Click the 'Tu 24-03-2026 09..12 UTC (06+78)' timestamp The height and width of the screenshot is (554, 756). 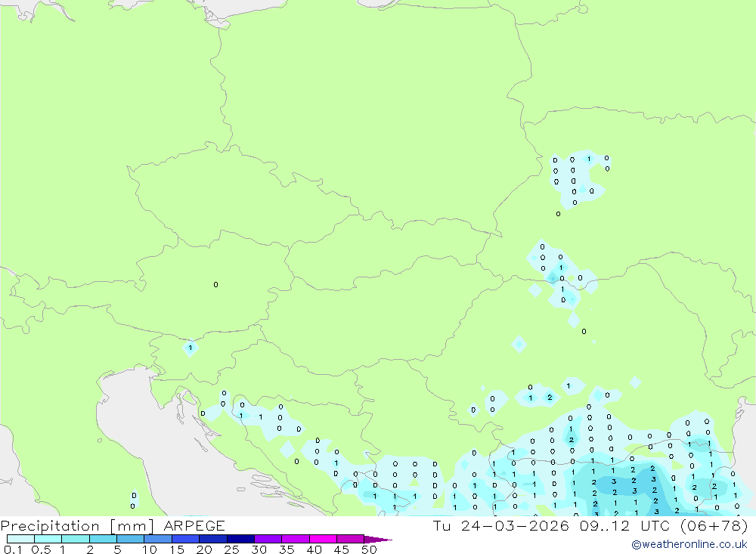(590, 525)
